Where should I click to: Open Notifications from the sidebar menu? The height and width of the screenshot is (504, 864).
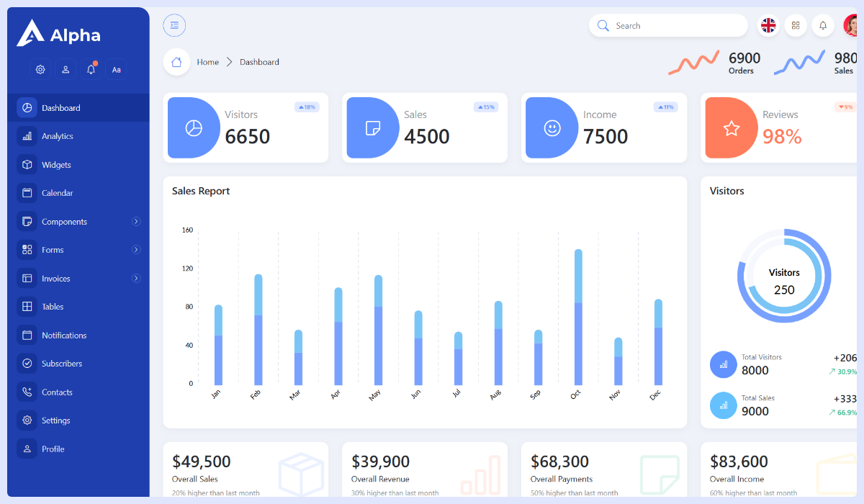pos(63,335)
